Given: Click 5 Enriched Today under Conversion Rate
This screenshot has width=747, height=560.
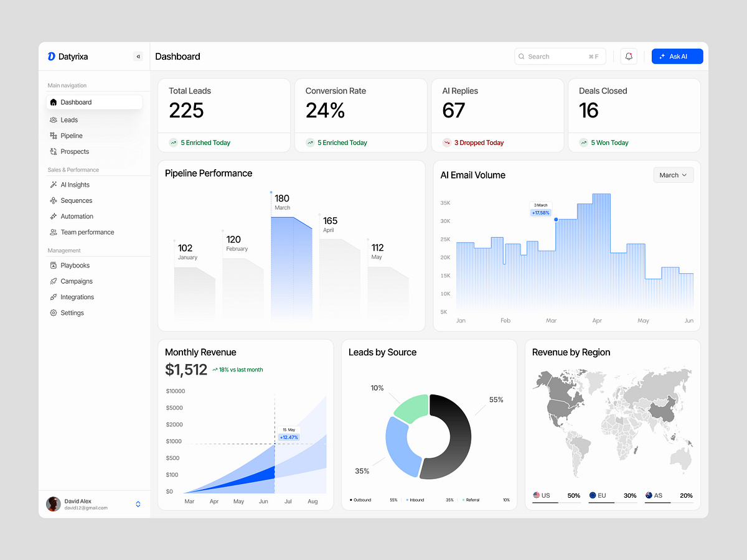Looking at the screenshot, I should pyautogui.click(x=342, y=142).
